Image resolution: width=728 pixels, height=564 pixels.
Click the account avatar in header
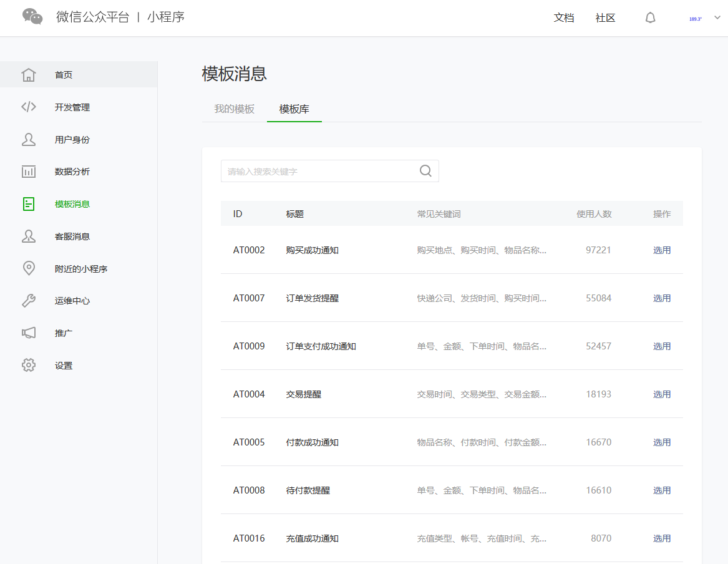coord(695,19)
